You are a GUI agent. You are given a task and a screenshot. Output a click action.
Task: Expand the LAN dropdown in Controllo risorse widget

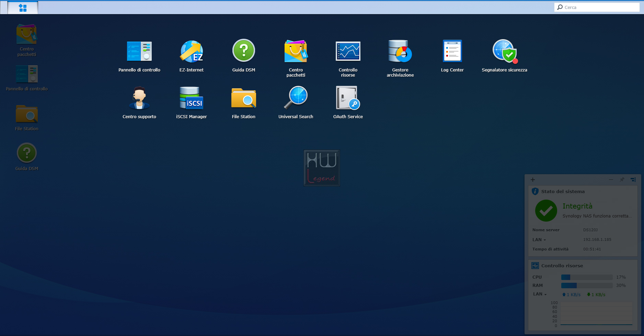pyautogui.click(x=540, y=294)
